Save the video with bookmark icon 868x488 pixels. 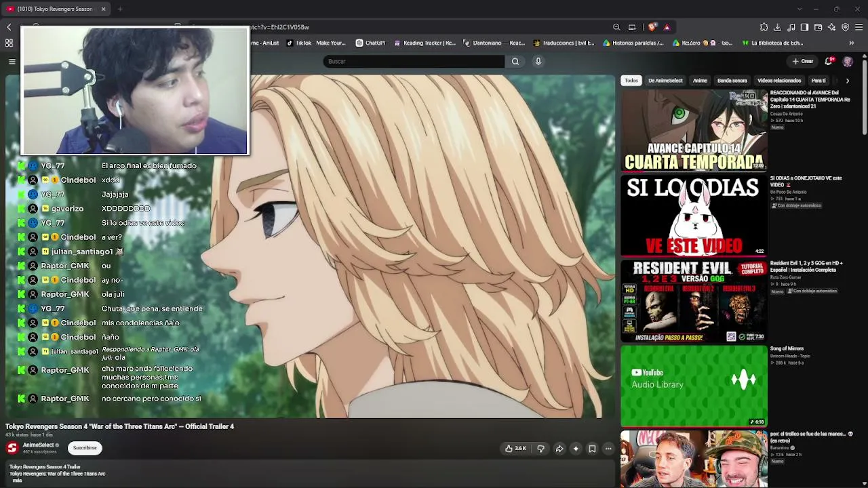click(x=592, y=448)
